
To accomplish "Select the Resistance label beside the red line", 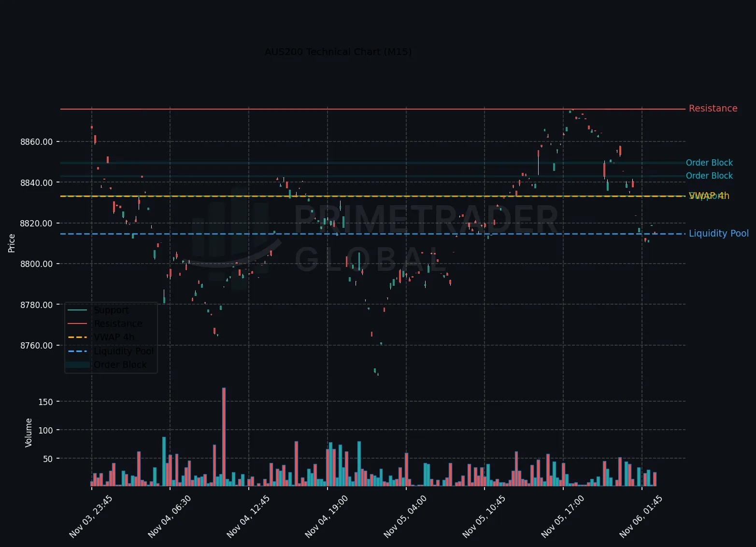I will tap(713, 109).
